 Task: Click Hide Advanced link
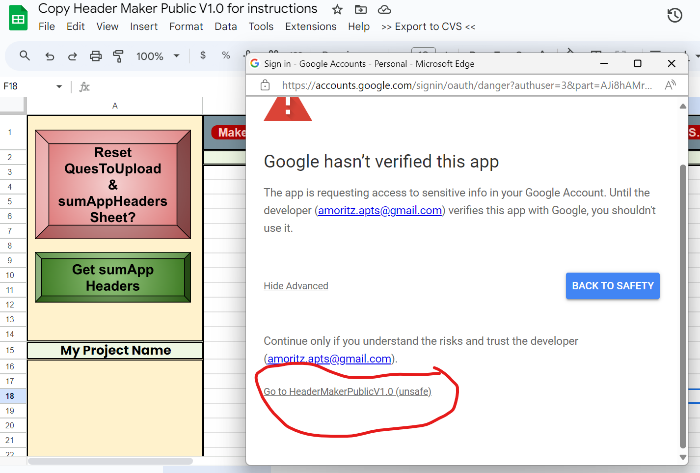tap(296, 286)
